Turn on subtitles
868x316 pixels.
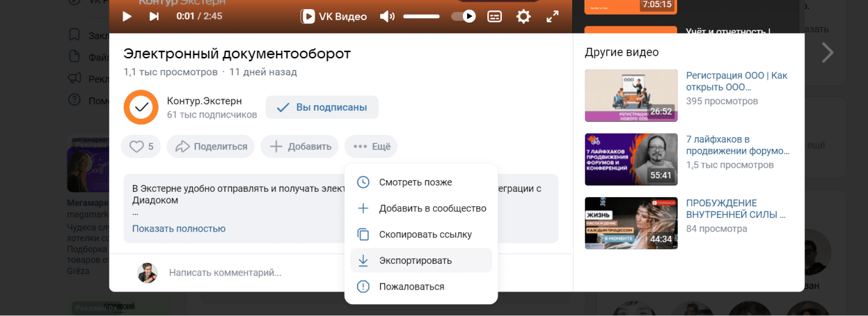coord(495,17)
